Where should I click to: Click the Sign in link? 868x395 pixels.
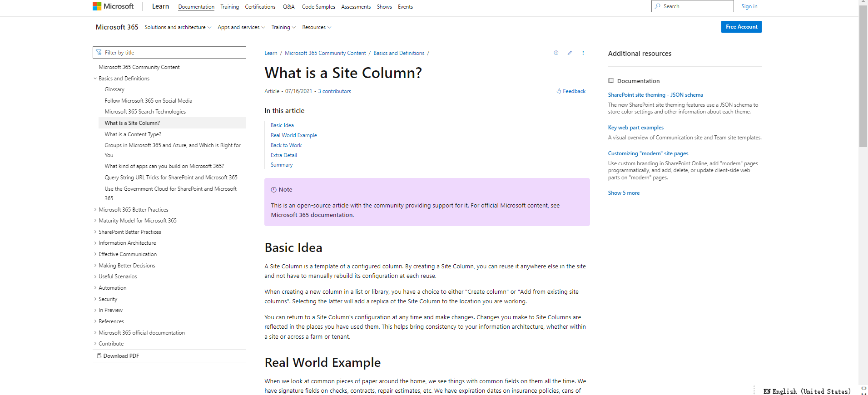coord(749,6)
